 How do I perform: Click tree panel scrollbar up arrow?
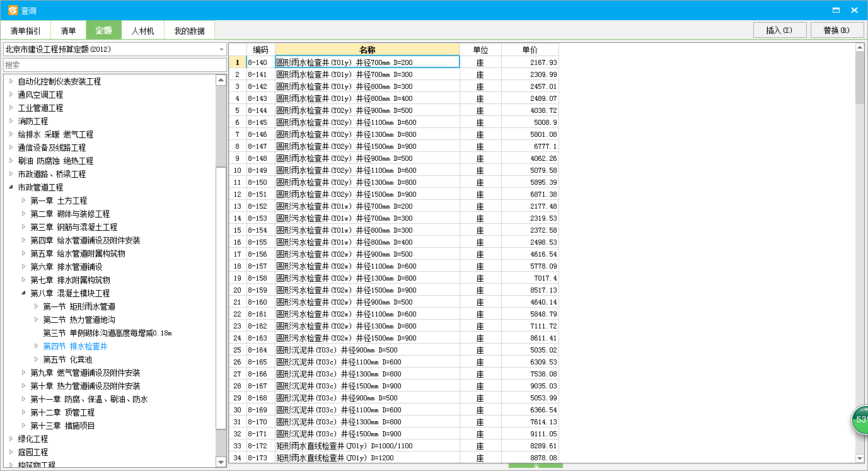coord(221,79)
